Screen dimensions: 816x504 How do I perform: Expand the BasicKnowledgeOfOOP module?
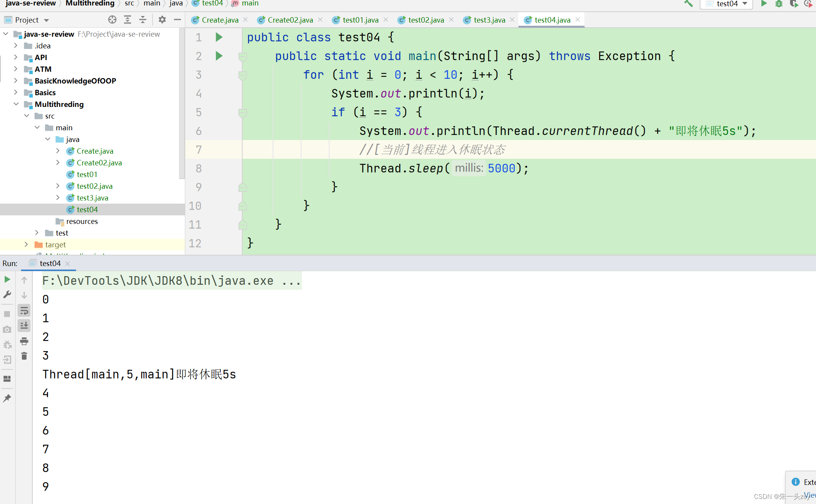(16, 81)
